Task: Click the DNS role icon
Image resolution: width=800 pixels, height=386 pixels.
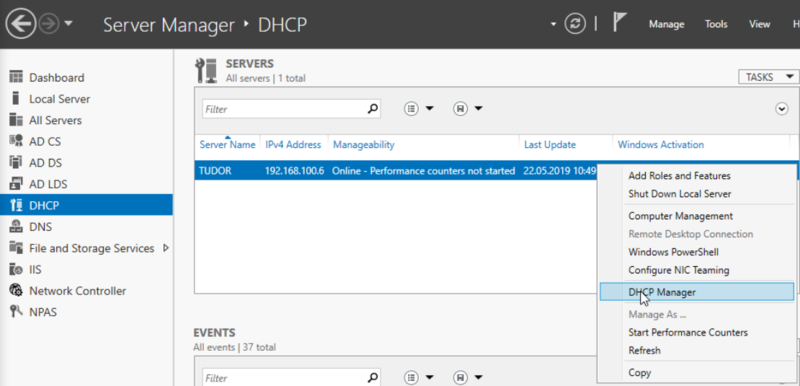Action: 16,227
